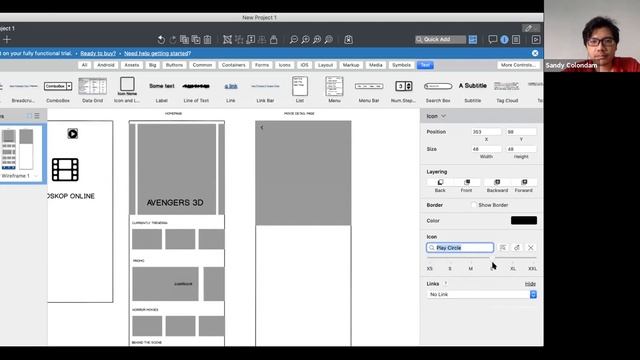Screen dimensions: 640x360
Task: Add the Data Grid control
Action: point(93,90)
